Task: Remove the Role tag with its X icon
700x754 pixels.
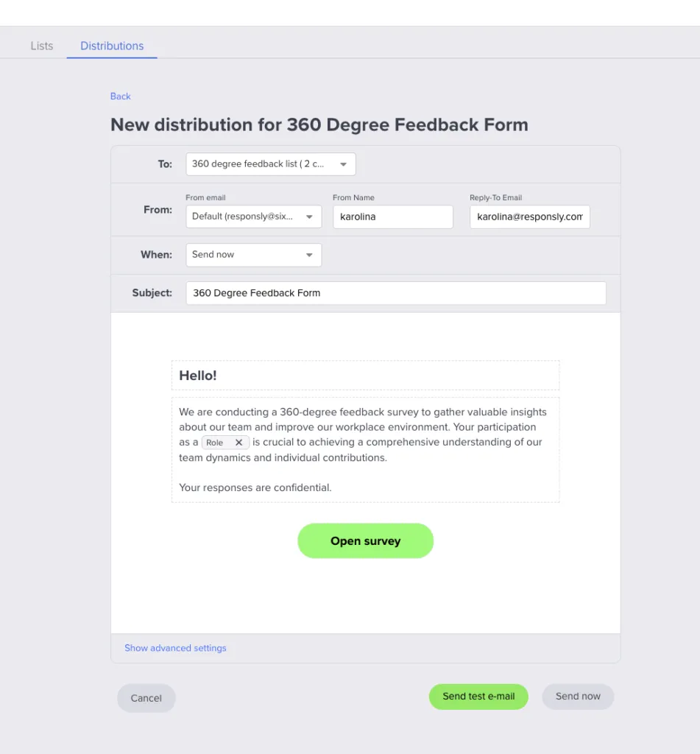Action: coord(238,443)
